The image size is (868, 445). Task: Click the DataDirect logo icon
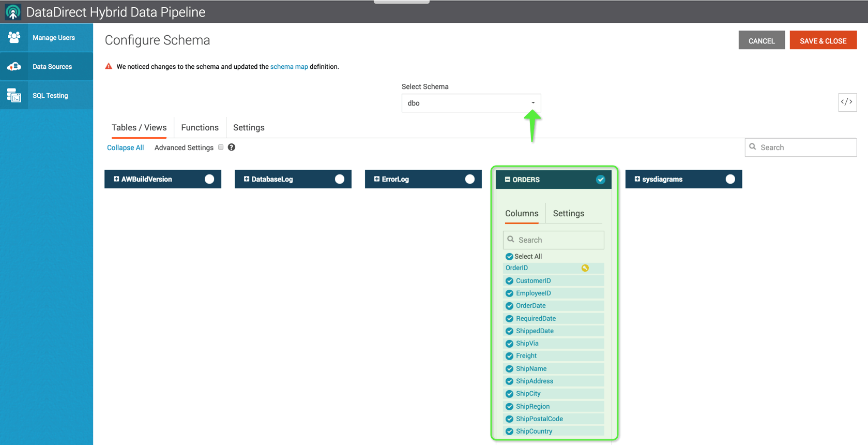(13, 12)
